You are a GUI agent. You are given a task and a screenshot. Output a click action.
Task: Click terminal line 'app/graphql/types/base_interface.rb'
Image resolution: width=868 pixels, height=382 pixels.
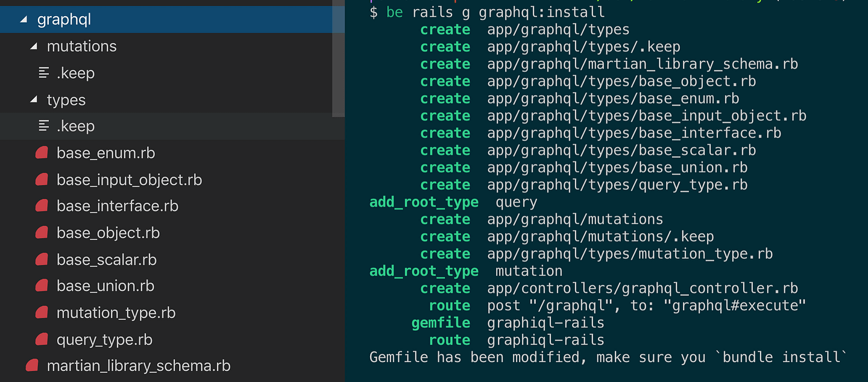tap(634, 133)
